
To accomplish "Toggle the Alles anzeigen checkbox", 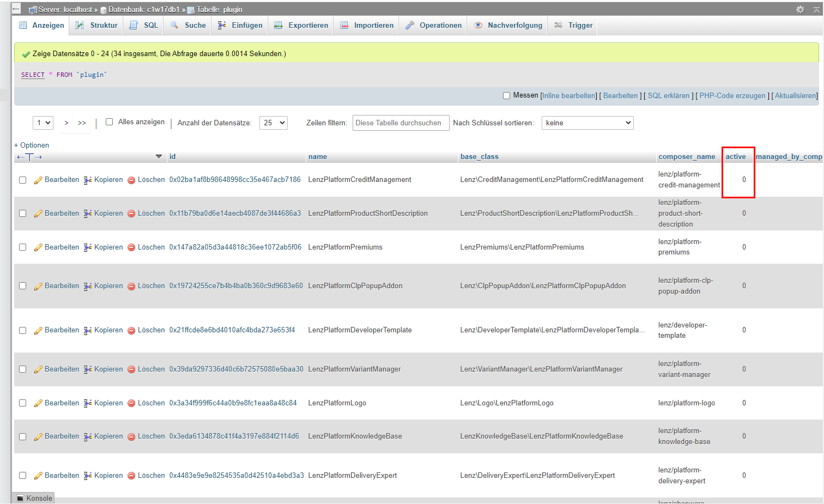I will [109, 122].
